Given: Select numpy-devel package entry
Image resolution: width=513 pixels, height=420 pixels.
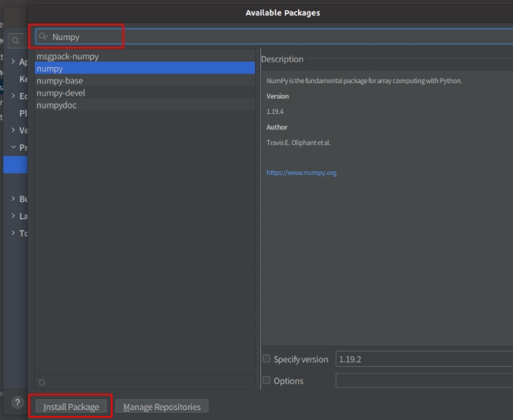Looking at the screenshot, I should tap(61, 92).
